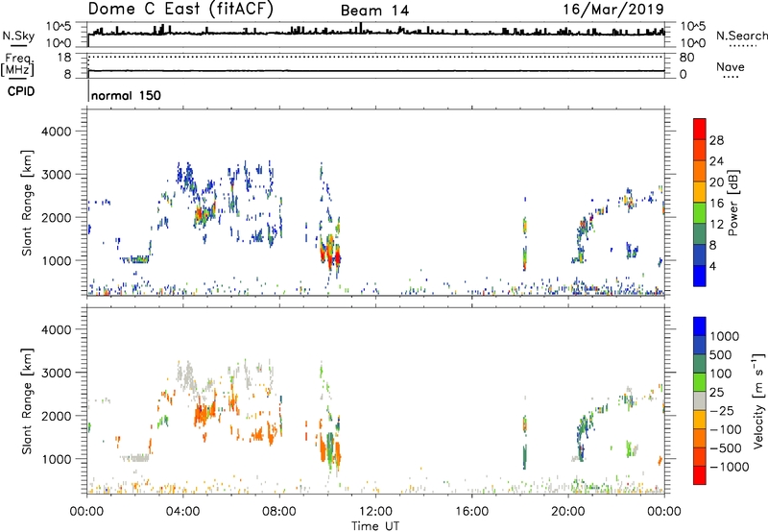Click the '4' power scale value

point(712,266)
